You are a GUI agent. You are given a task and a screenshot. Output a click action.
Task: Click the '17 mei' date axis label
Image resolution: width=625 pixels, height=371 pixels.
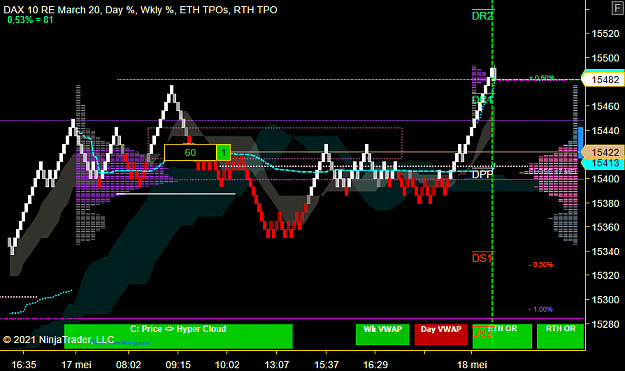point(76,365)
